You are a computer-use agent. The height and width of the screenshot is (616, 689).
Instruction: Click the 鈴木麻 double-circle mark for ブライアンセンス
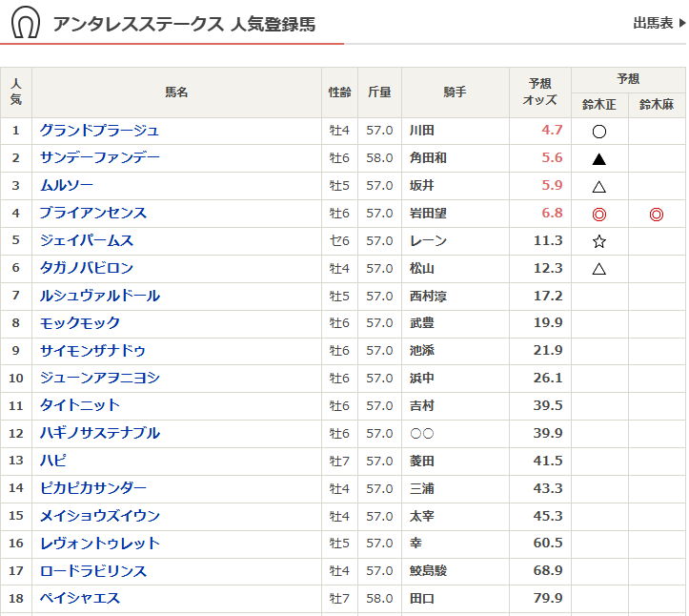coord(657,215)
